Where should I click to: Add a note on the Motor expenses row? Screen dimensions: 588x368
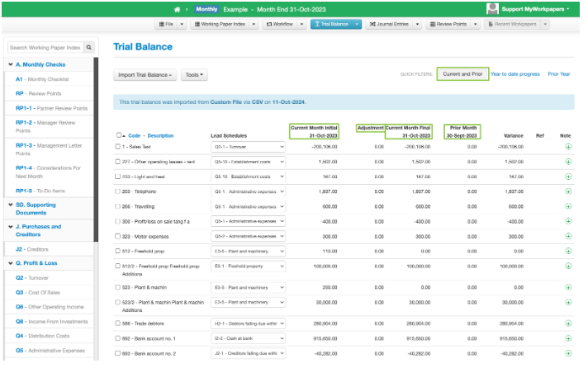pyautogui.click(x=568, y=235)
